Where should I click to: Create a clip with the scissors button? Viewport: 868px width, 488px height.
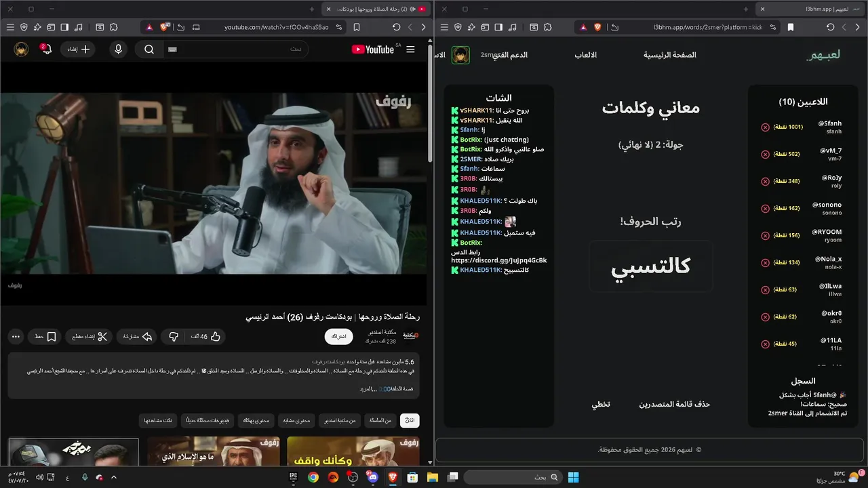click(88, 336)
